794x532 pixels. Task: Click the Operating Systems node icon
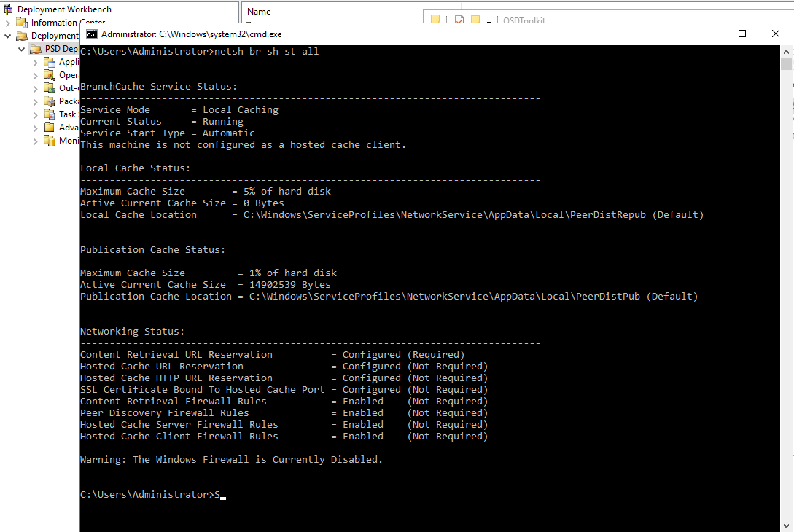click(49, 75)
